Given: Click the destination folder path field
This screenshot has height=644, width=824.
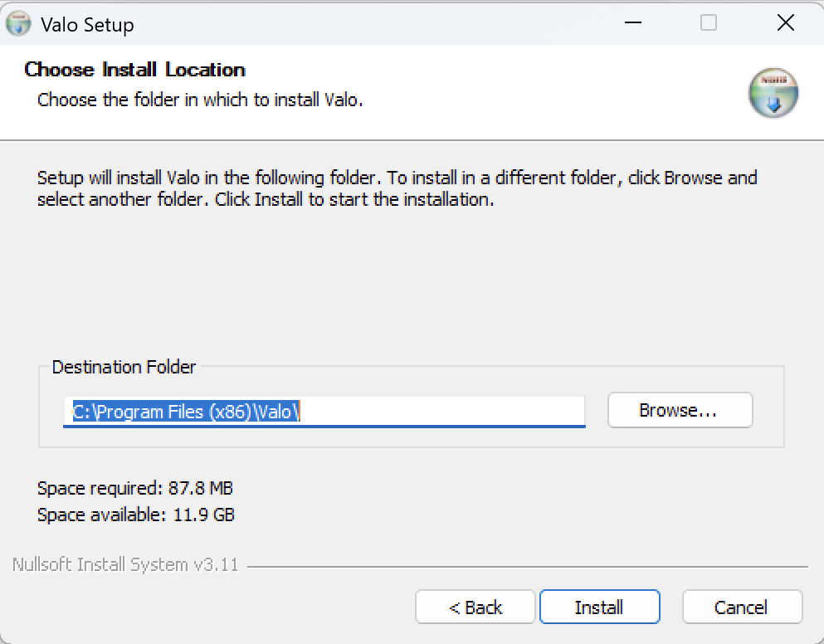Looking at the screenshot, I should coord(324,411).
